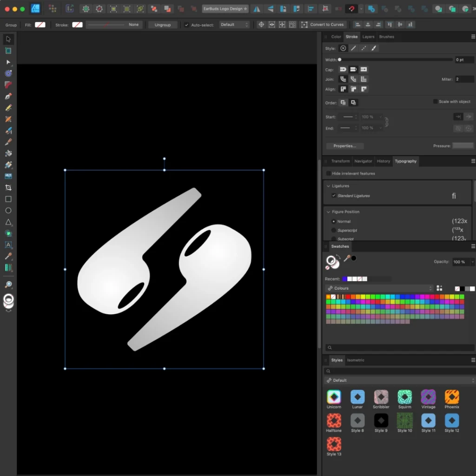Open the Colours palette dropdown

(x=379, y=288)
